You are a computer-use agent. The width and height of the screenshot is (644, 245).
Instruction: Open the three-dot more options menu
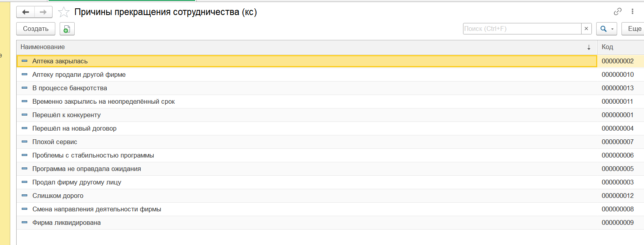click(633, 12)
